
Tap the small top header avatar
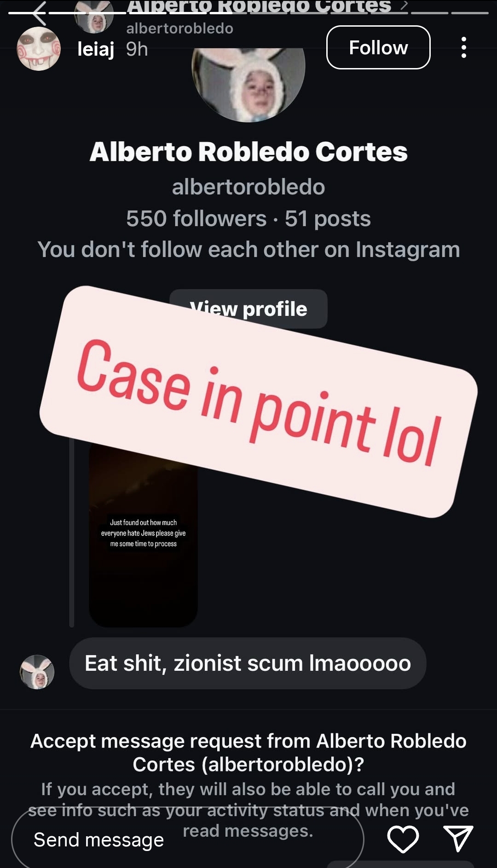tap(94, 17)
